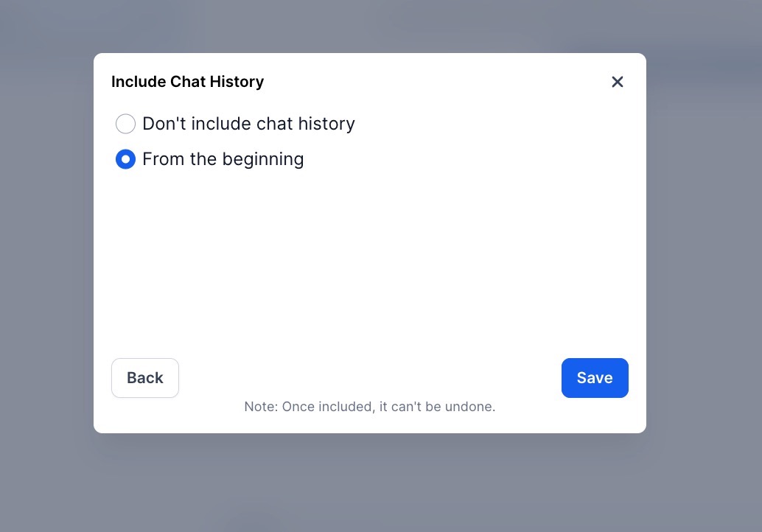Dismiss the dialog using the X icon
Image resolution: width=762 pixels, height=532 pixels.
[x=618, y=82]
